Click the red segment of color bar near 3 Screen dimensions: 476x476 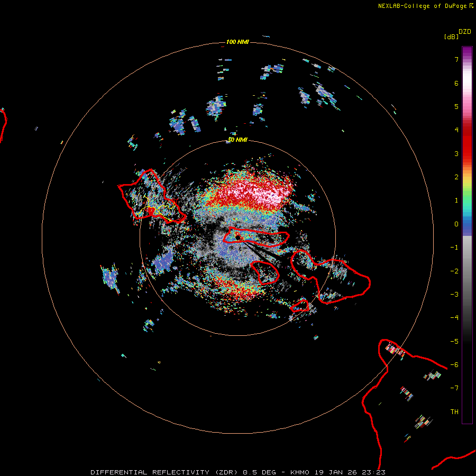tap(467, 152)
